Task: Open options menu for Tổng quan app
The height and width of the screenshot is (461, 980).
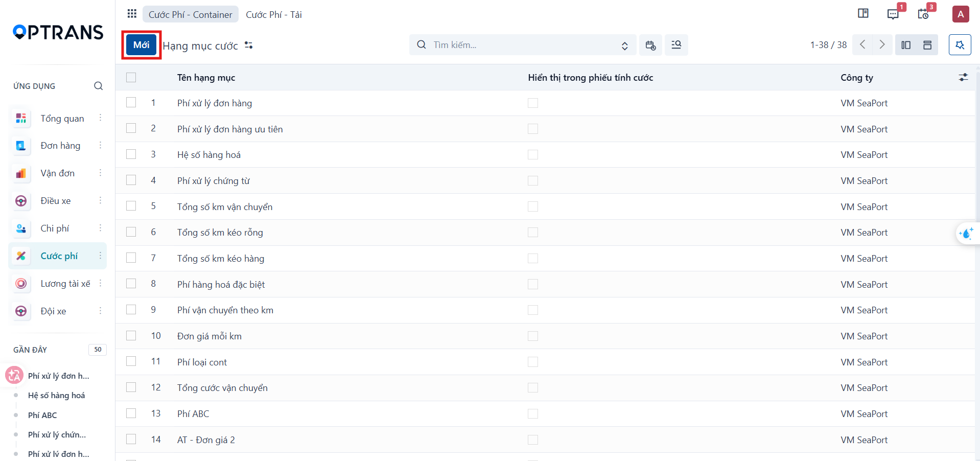Action: click(100, 118)
